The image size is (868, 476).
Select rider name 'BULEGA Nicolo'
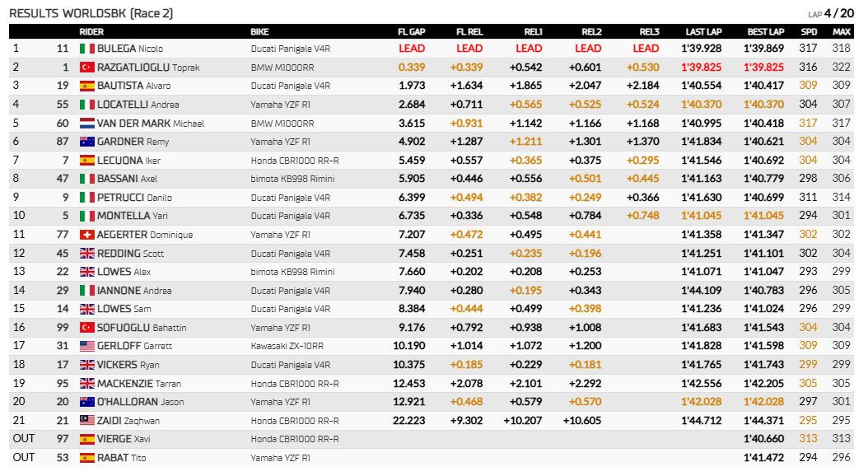[x=130, y=49]
